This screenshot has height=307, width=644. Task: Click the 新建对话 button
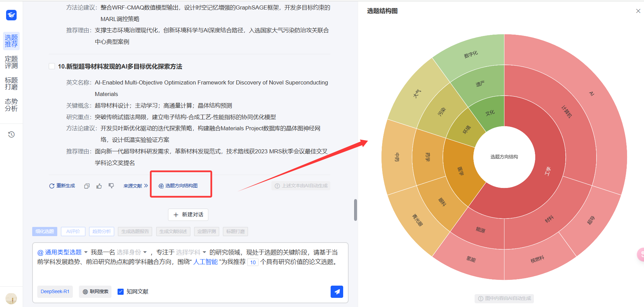[x=188, y=215]
